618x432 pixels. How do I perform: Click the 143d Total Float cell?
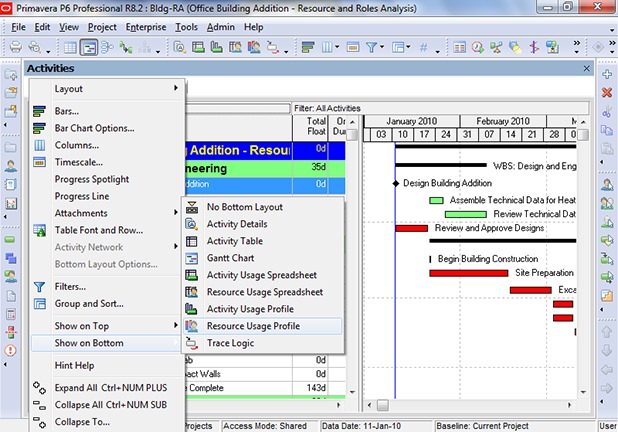(310, 388)
